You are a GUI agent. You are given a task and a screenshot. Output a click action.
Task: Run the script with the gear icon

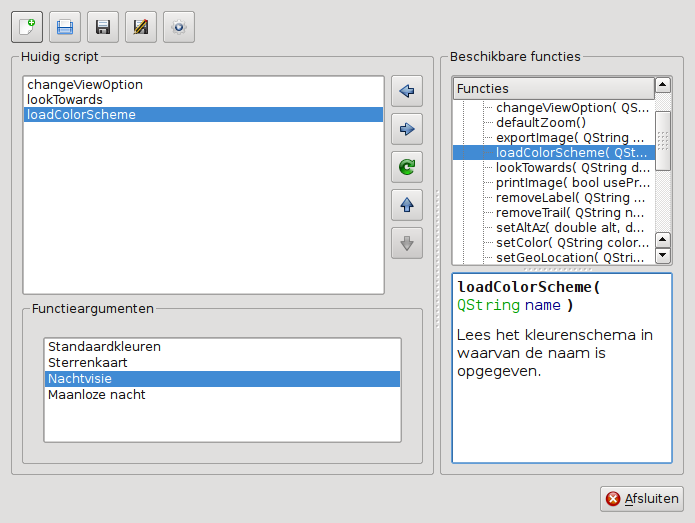(179, 27)
